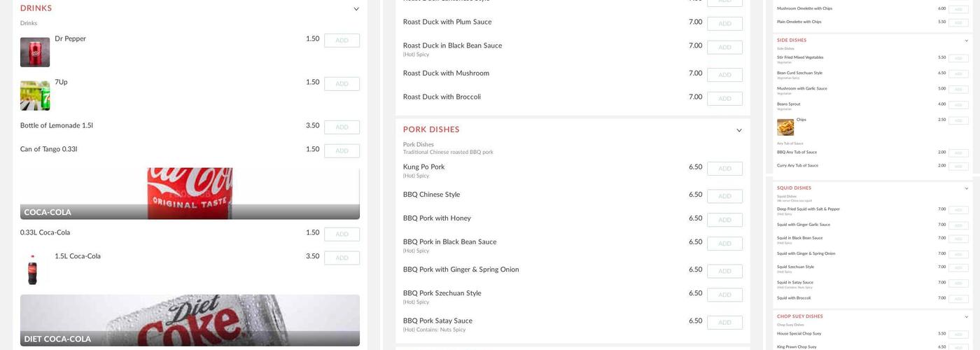Viewport: 980px width, 350px height.
Task: Collapse the Squid Dishes section arrow
Action: pyautogui.click(x=967, y=188)
